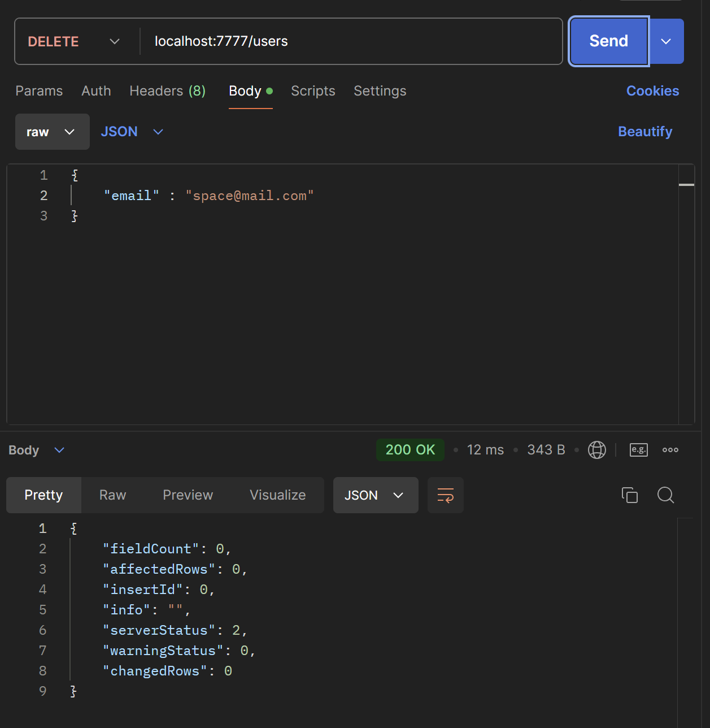Select the Preview response view

point(188,495)
